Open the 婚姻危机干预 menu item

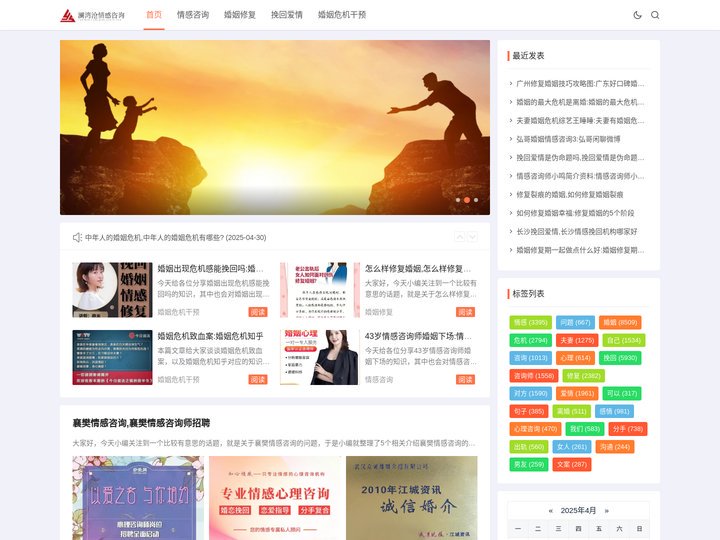342,15
